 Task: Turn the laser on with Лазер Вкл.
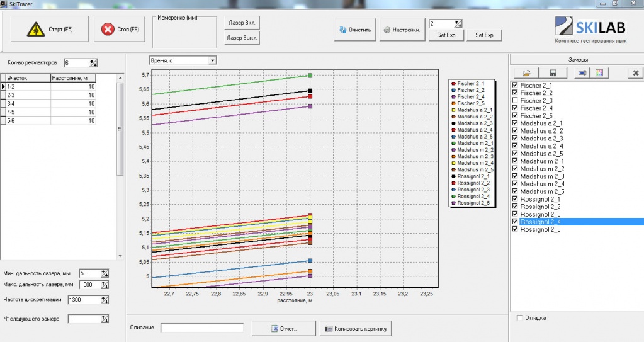[242, 23]
